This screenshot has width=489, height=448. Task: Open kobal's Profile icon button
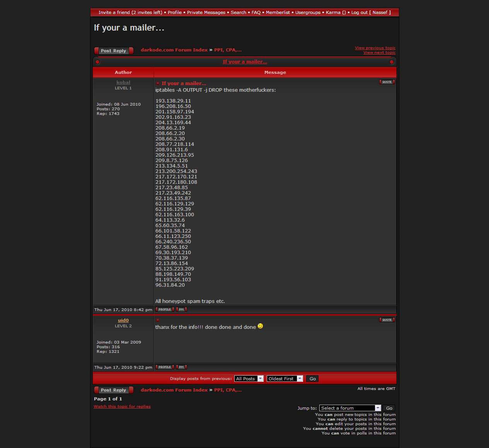[165, 309]
